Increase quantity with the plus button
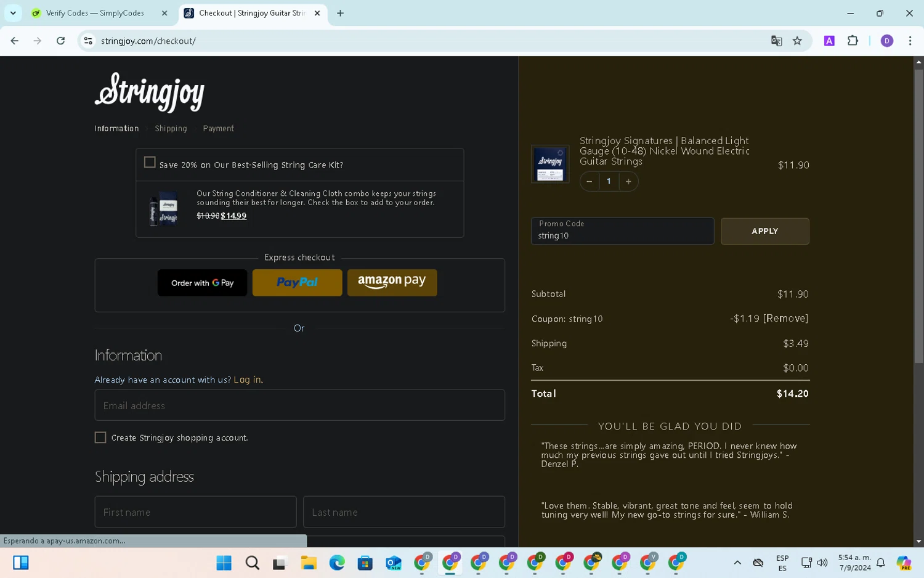 pyautogui.click(x=628, y=181)
